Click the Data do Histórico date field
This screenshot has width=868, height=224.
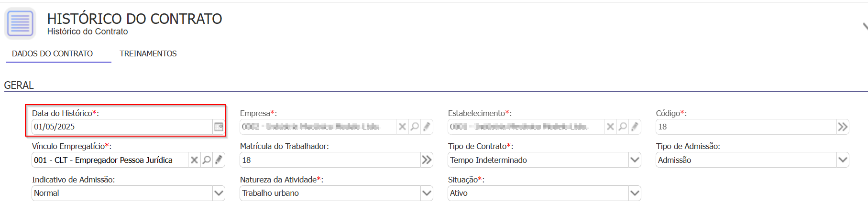pyautogui.click(x=122, y=127)
